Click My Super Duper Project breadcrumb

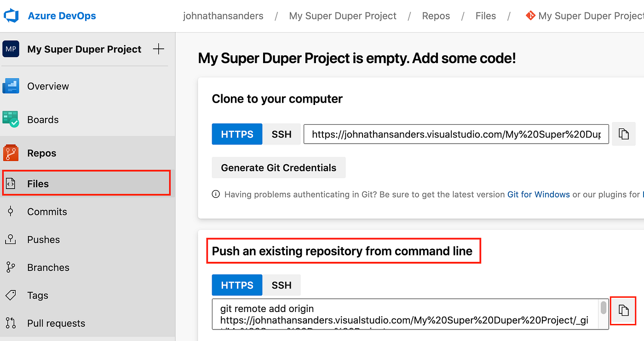tap(343, 16)
